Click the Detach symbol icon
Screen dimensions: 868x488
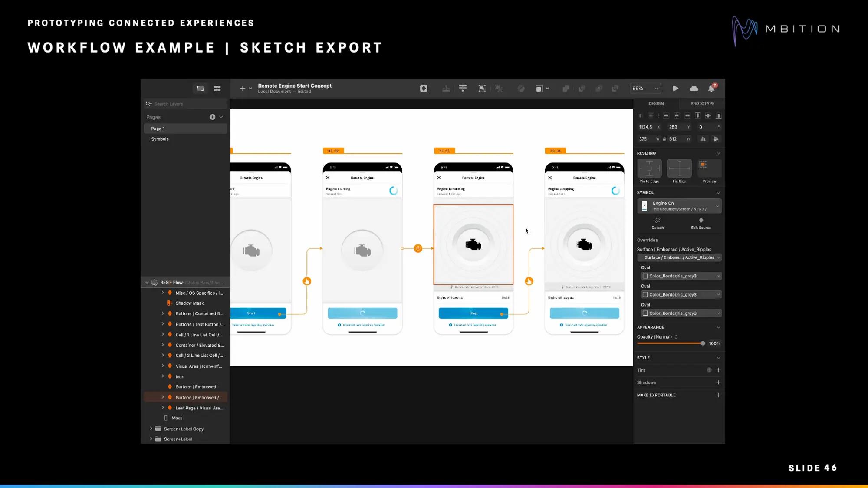[658, 221]
